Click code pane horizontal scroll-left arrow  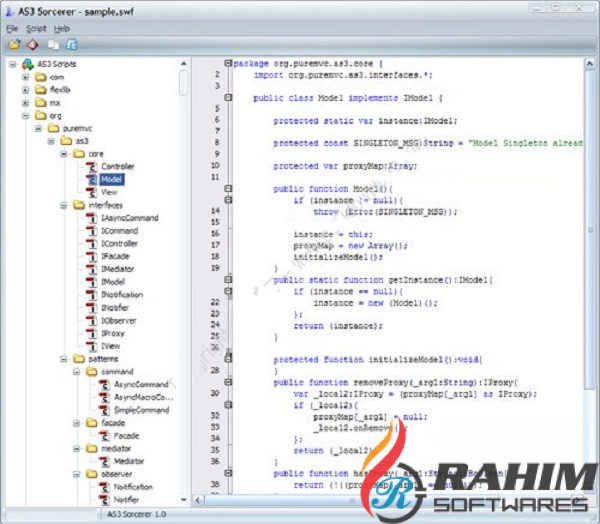197,500
